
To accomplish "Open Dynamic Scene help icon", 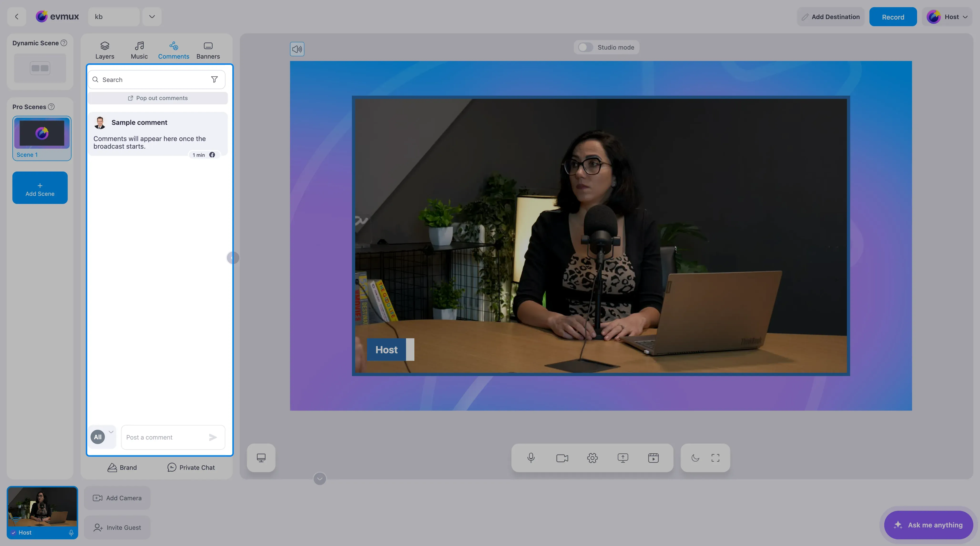I will tap(64, 43).
